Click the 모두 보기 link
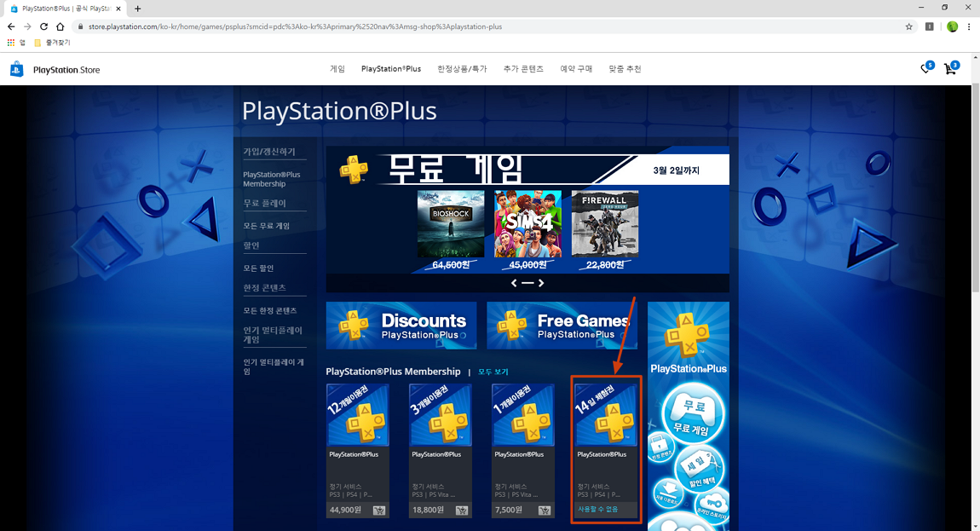This screenshot has width=980, height=531. click(493, 372)
